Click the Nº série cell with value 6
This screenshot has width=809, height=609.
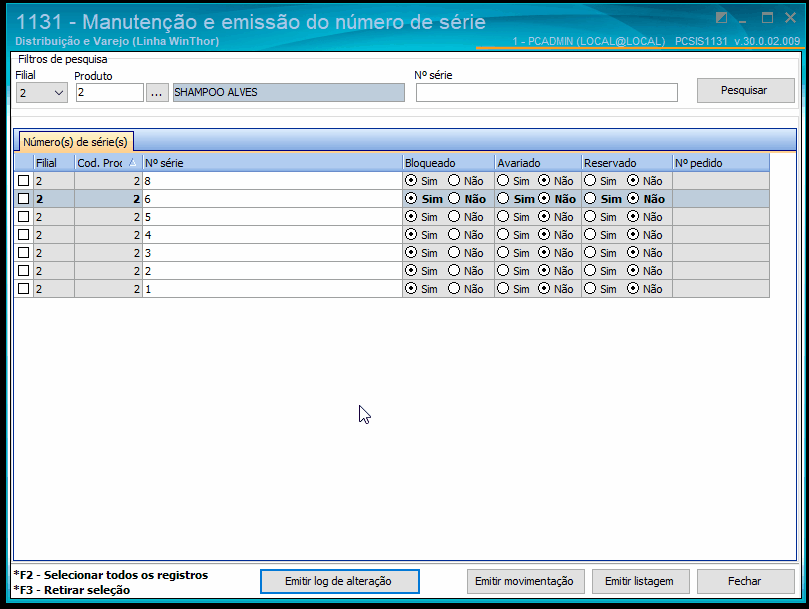click(272, 199)
